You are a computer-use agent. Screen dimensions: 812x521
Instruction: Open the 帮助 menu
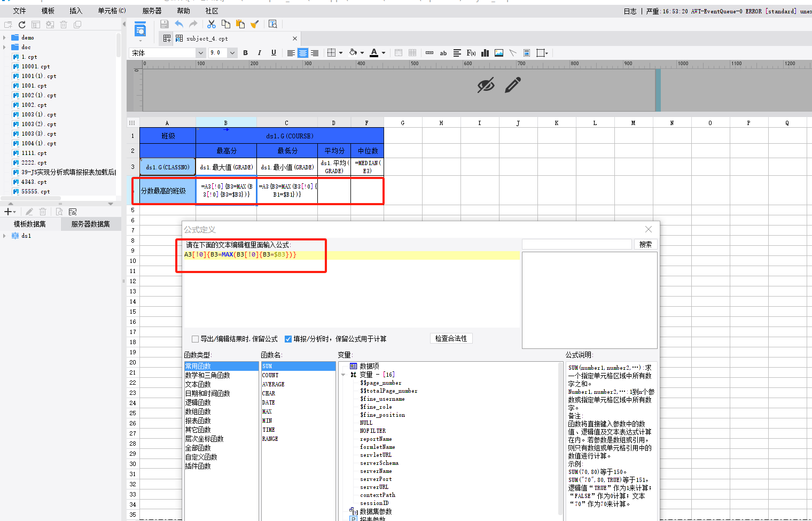(183, 11)
